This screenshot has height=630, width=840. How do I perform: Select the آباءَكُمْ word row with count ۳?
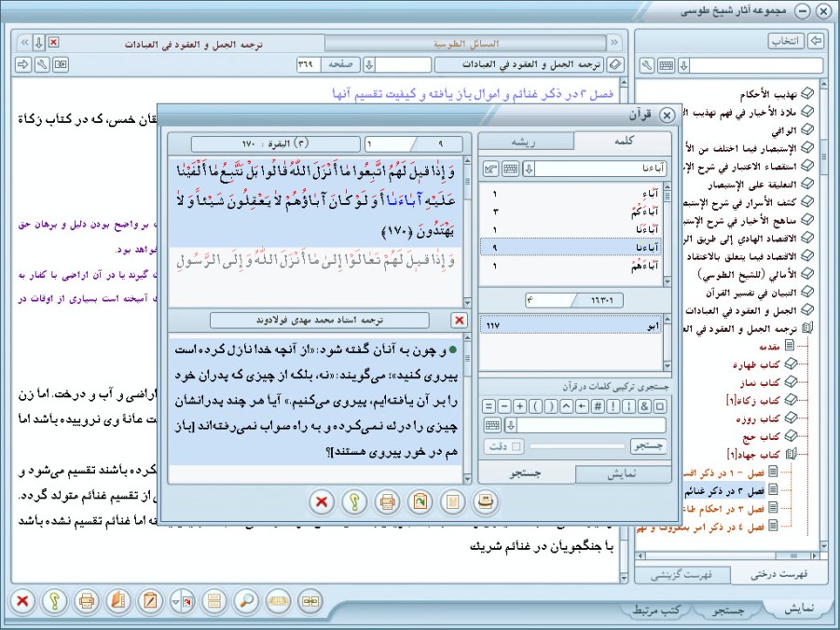[571, 212]
